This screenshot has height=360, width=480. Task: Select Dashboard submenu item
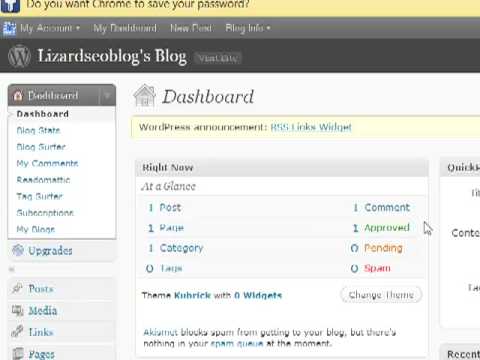[x=43, y=114]
